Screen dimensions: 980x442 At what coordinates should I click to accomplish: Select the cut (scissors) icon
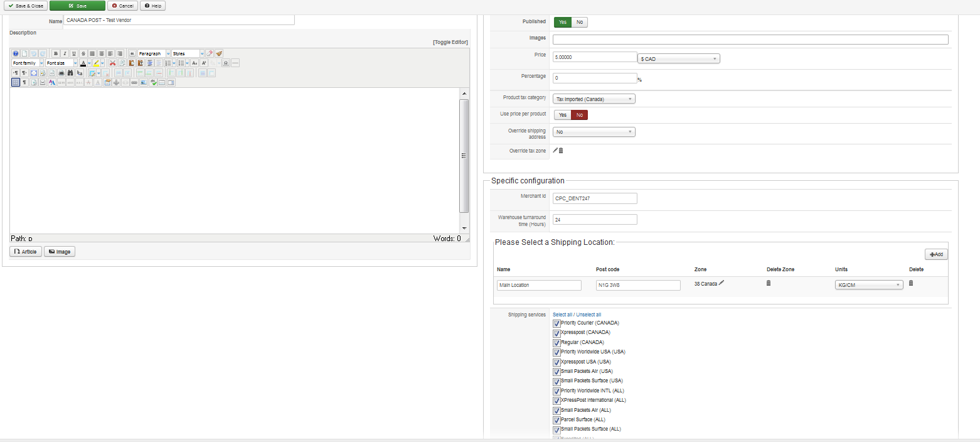point(112,63)
